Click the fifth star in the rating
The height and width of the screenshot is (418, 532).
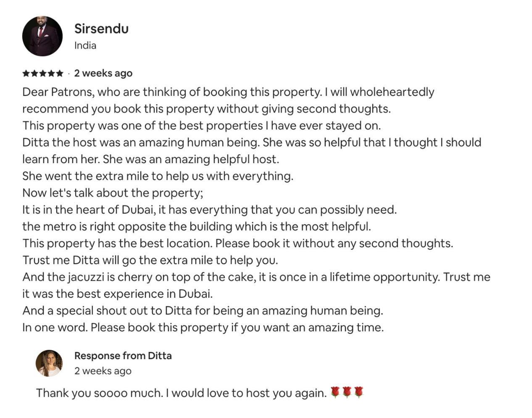click(59, 74)
